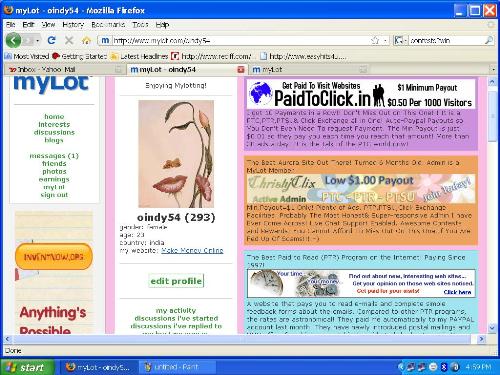Go to the Home page icon
Viewport: 500px width, 375px height.
point(86,41)
